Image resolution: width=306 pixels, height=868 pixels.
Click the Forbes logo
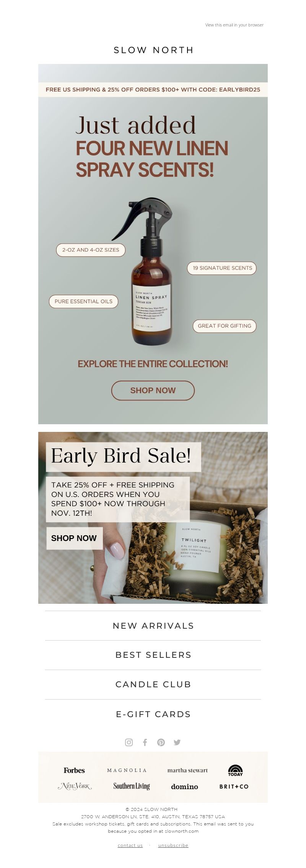74,770
